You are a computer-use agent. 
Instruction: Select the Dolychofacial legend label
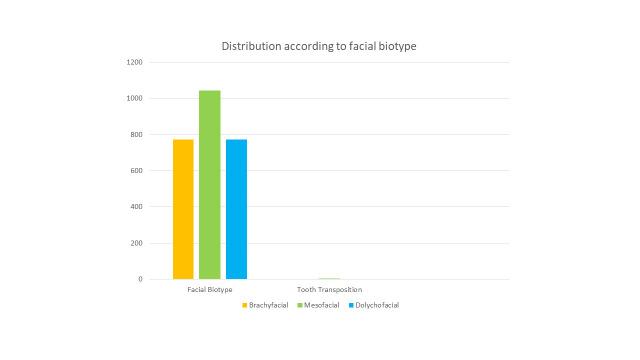pyautogui.click(x=377, y=305)
